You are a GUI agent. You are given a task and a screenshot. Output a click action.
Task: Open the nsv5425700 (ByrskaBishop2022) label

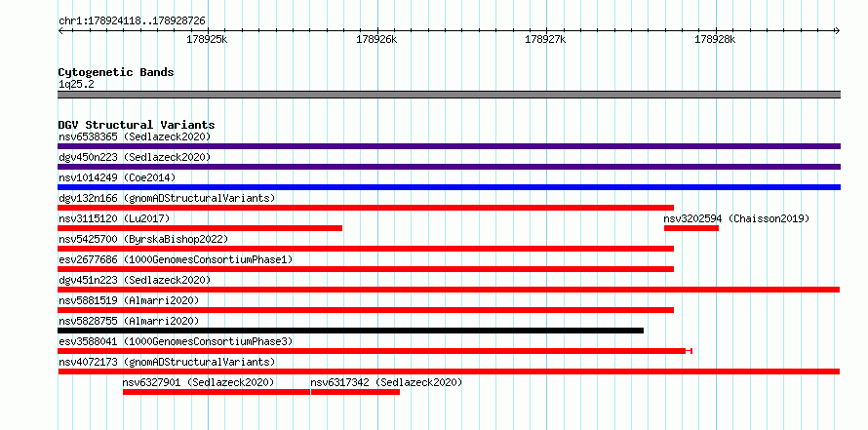pyautogui.click(x=143, y=239)
